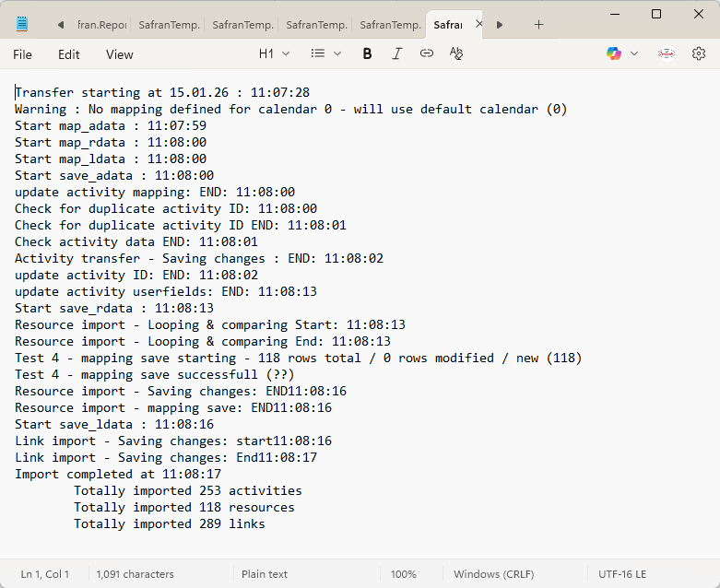Minimize the Notepad window

[615, 14]
